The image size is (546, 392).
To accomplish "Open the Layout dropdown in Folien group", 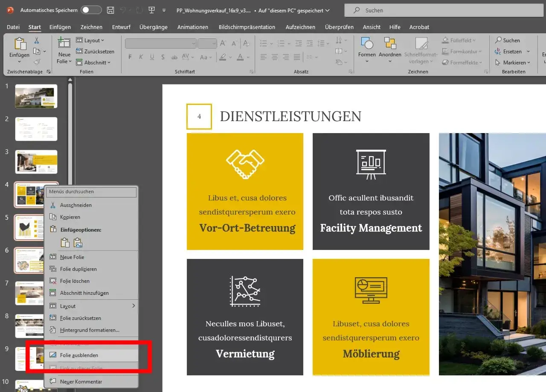I will [90, 40].
